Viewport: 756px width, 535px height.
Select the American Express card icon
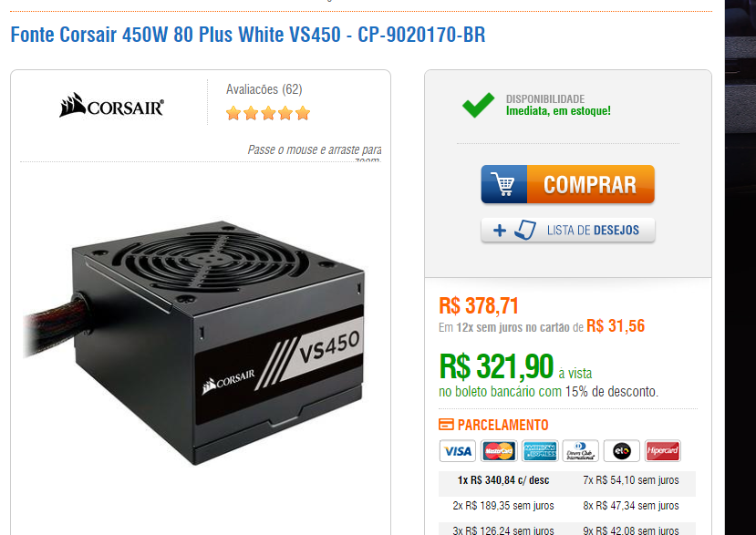click(540, 451)
